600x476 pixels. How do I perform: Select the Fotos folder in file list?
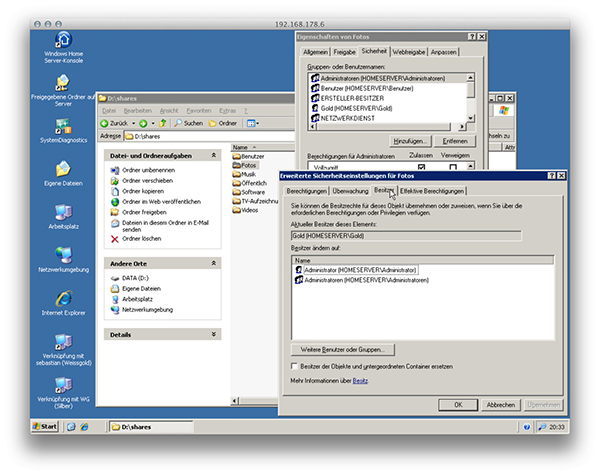pos(248,165)
